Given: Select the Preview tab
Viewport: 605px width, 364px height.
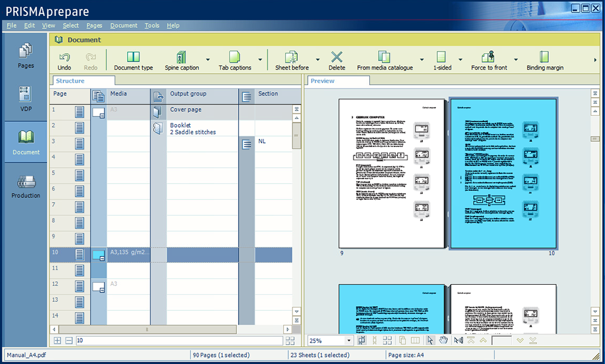Looking at the screenshot, I should (339, 81).
